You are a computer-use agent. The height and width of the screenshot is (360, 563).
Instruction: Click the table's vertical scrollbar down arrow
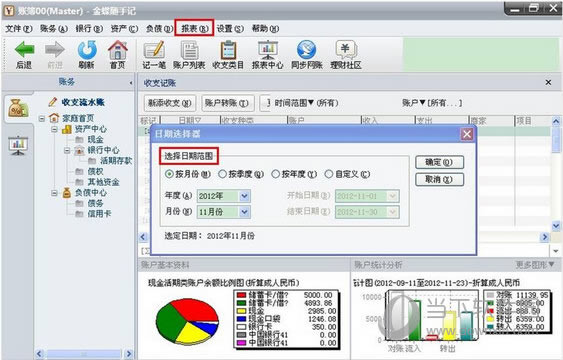coord(556,226)
